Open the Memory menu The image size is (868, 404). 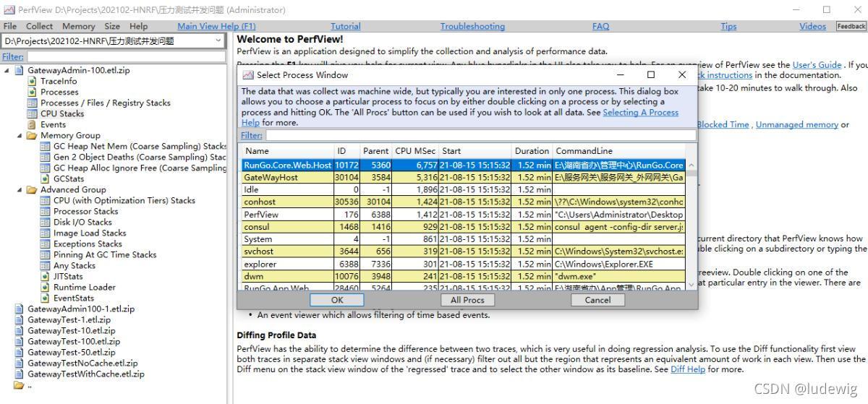coord(78,26)
